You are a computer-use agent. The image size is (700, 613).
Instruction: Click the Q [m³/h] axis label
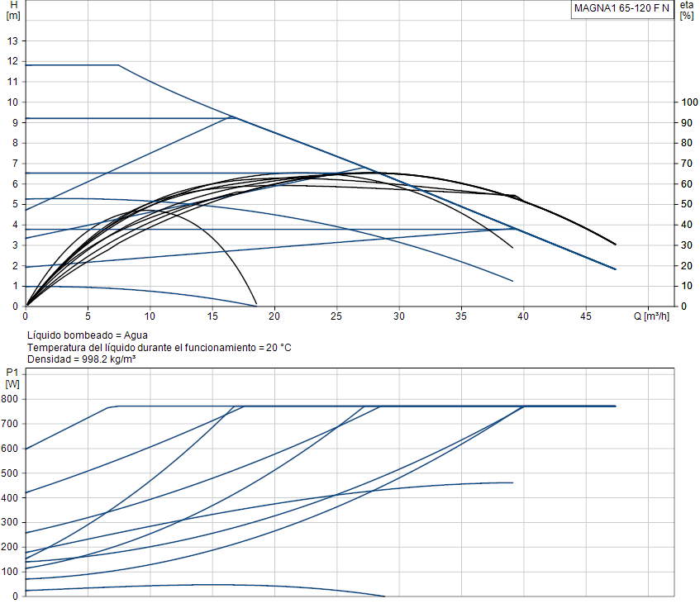click(651, 316)
